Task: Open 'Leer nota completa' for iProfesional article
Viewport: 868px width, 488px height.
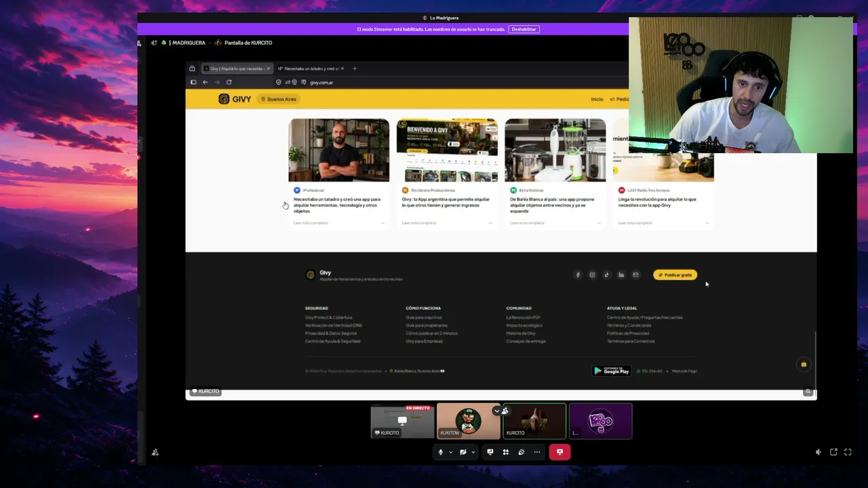Action: click(311, 223)
